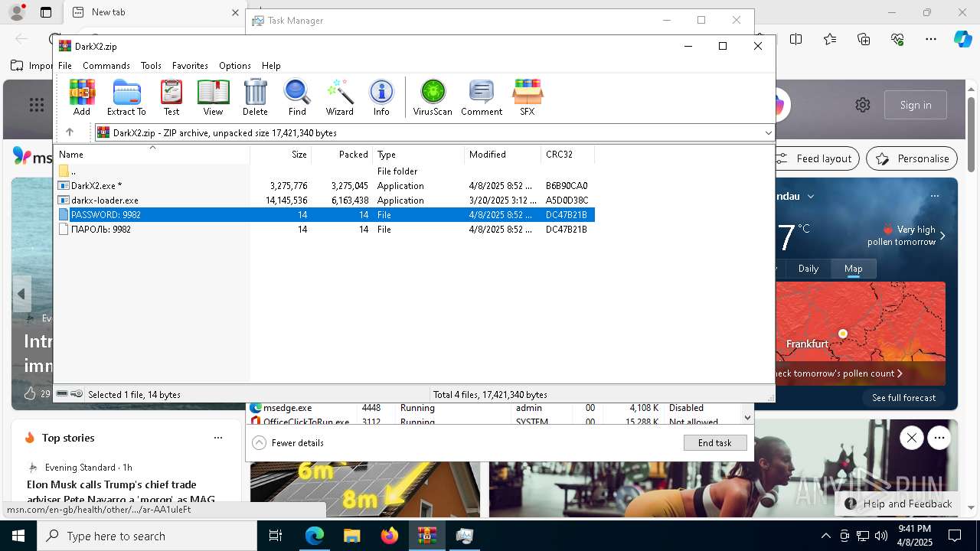This screenshot has height=551, width=980.
Task: Sort file list by Modified column
Action: pyautogui.click(x=502, y=155)
